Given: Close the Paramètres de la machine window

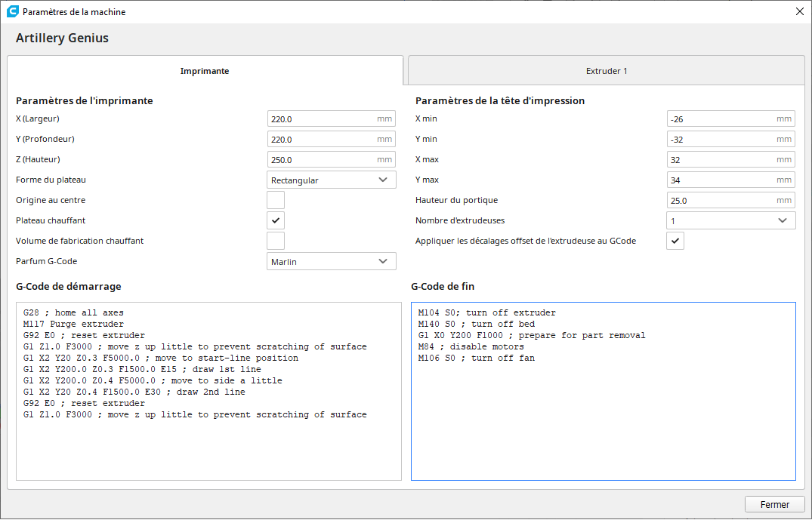Looking at the screenshot, I should (x=800, y=11).
